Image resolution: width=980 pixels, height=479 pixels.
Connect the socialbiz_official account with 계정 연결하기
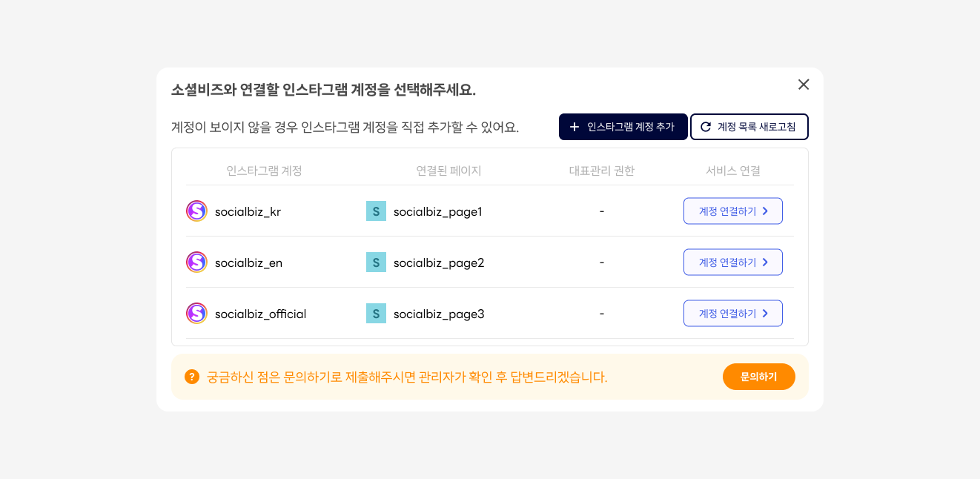pos(732,314)
